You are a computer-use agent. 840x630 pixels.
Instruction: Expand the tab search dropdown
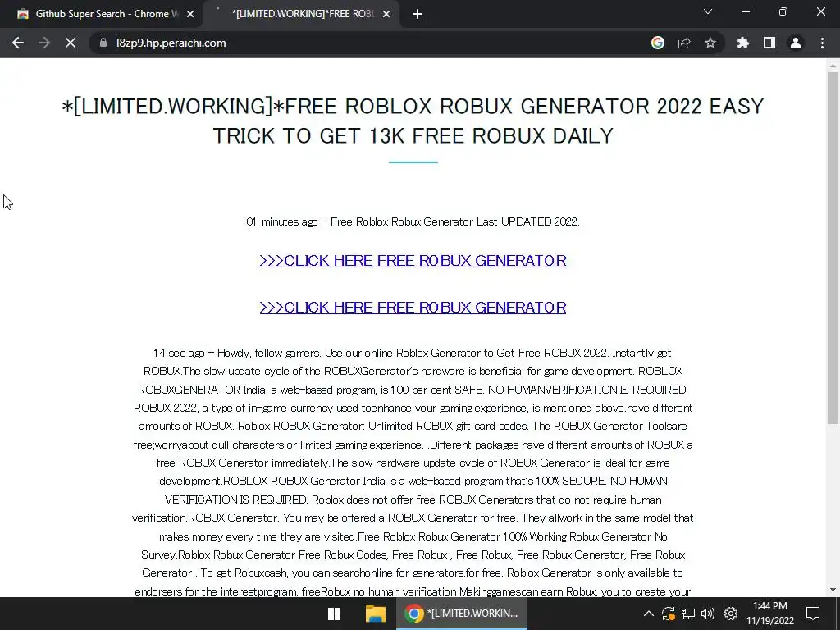[708, 11]
